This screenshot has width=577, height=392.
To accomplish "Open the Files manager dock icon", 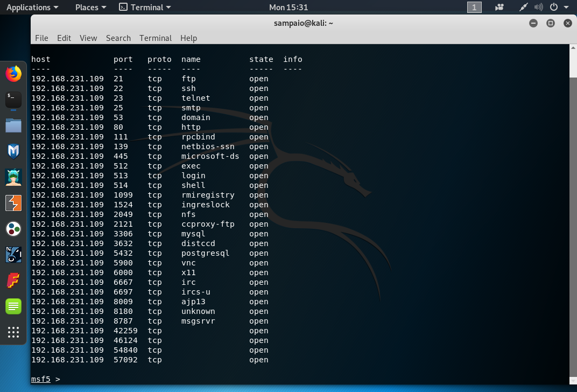I will tap(13, 125).
